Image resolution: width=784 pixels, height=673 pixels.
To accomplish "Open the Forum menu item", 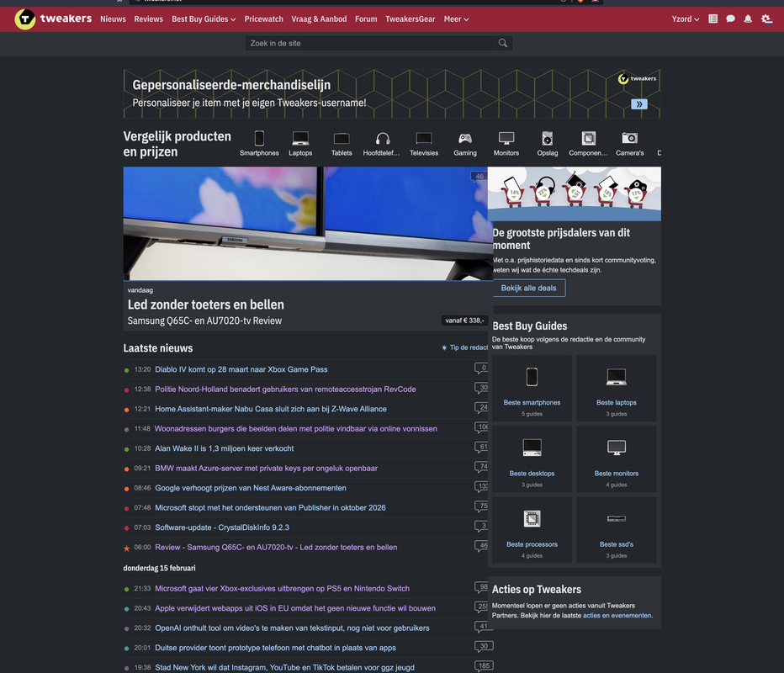I will (x=366, y=19).
